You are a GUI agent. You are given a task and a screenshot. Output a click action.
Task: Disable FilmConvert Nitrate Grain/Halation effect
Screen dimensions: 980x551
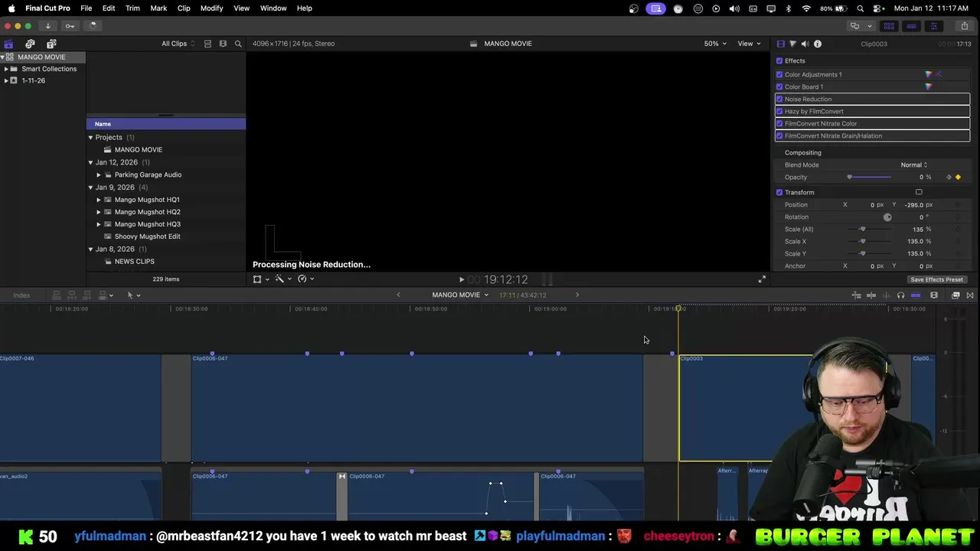coord(779,135)
